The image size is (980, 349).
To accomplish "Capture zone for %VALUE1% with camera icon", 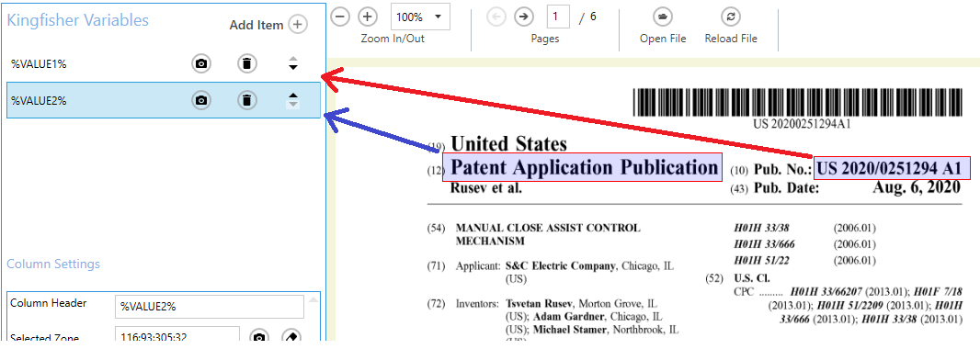I will (200, 63).
